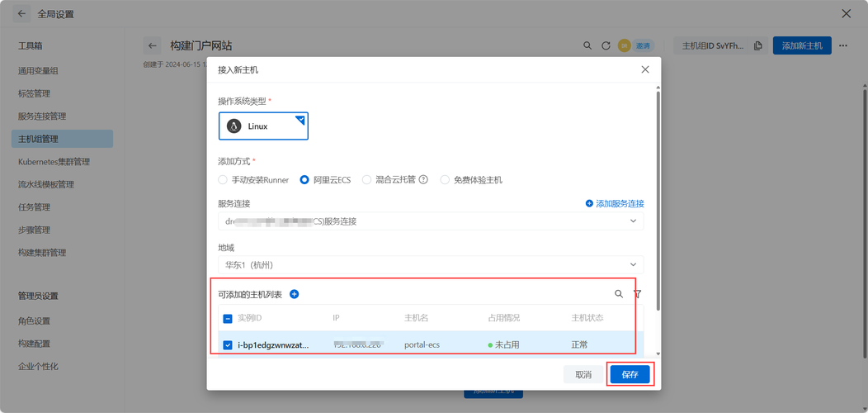
Task: Open 主机组管理 in sidebar
Action: [62, 139]
